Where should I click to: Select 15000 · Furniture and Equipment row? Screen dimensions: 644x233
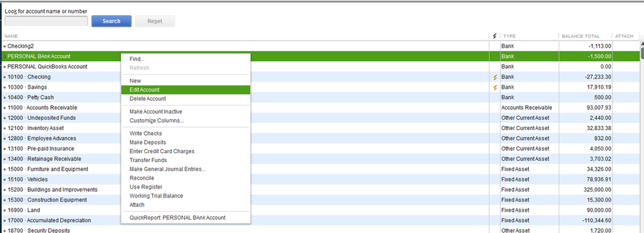[x=320, y=169]
